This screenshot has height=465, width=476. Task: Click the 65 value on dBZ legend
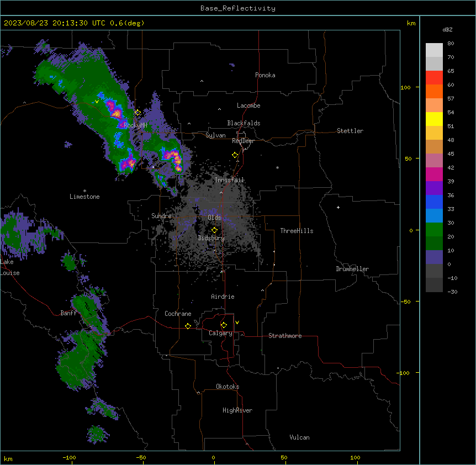point(451,71)
